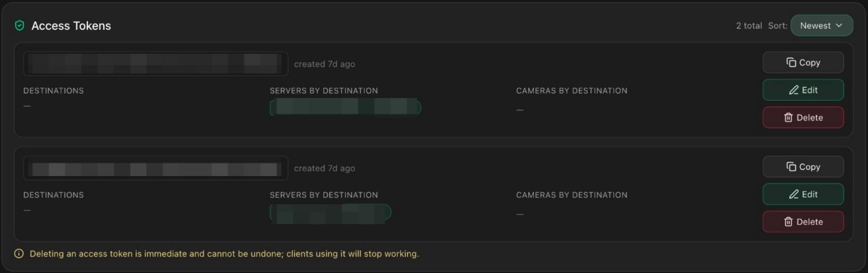
Task: Click the info icon in the deletion warning
Action: (x=19, y=253)
